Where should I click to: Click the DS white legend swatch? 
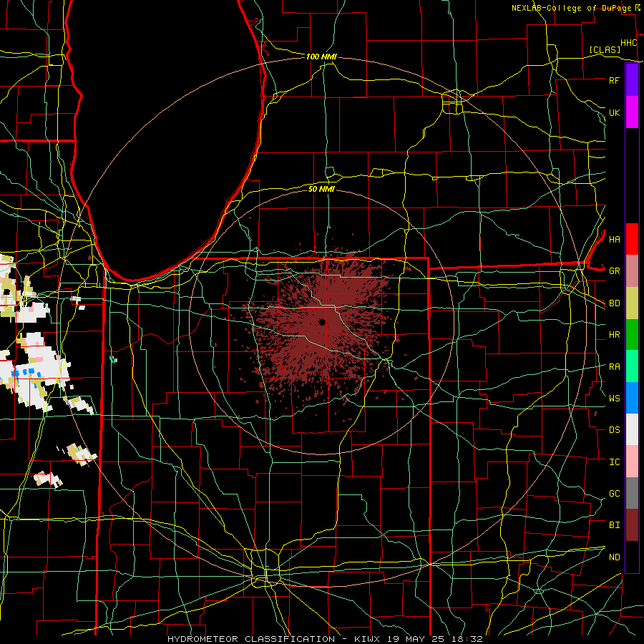click(632, 429)
